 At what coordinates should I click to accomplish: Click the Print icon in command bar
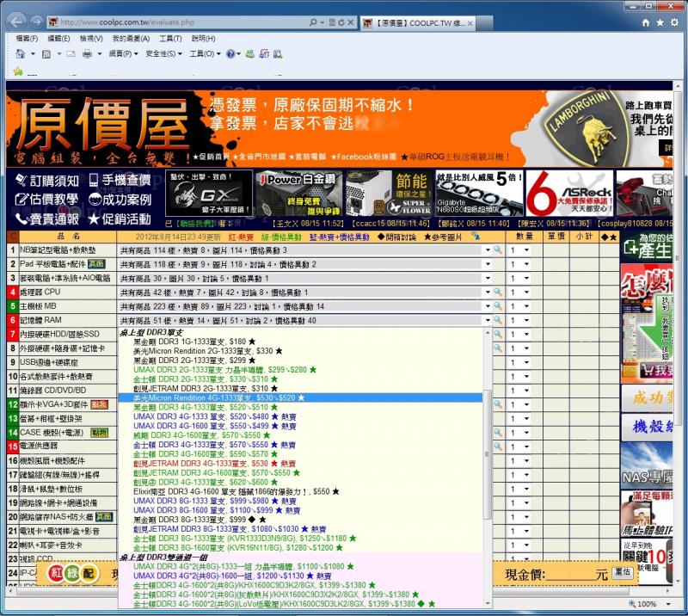click(x=88, y=54)
